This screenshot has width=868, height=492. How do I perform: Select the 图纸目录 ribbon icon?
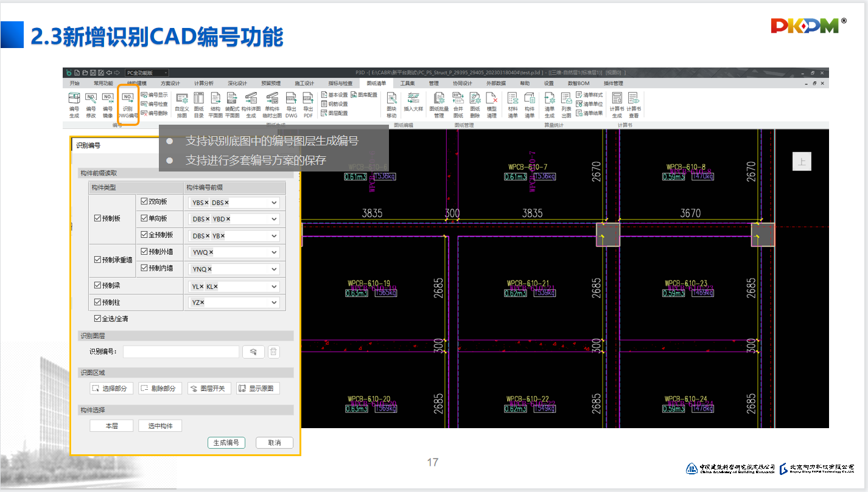(199, 102)
